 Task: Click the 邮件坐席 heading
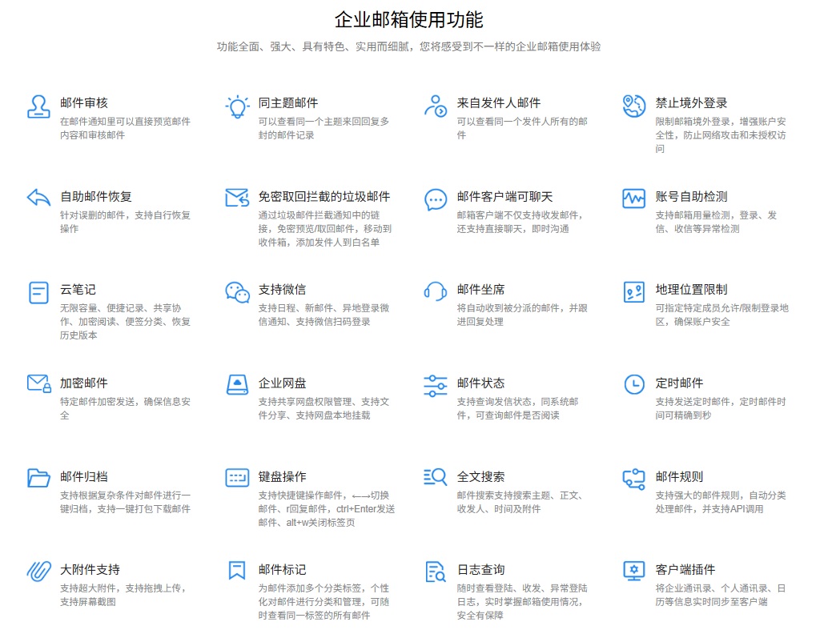[x=481, y=290]
